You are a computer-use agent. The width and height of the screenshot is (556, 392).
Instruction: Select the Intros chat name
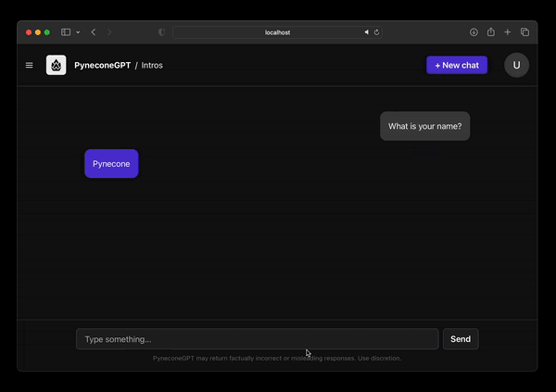point(152,65)
